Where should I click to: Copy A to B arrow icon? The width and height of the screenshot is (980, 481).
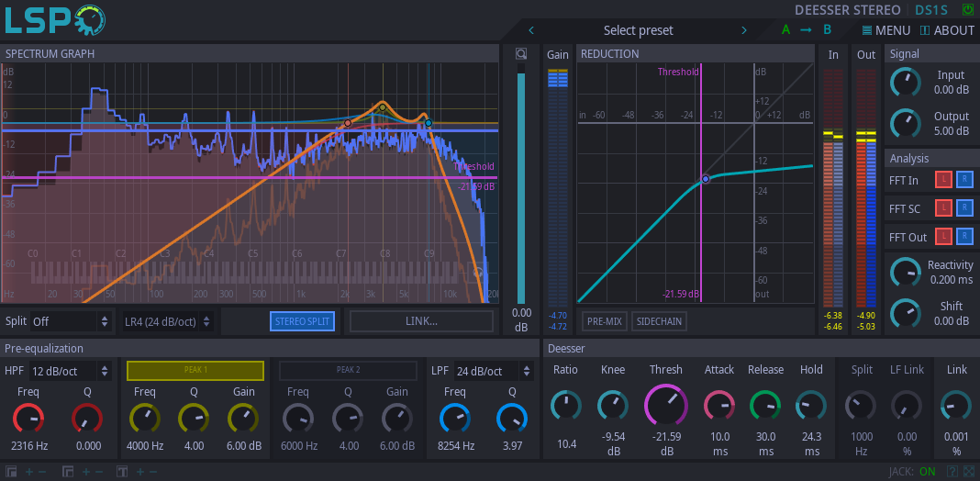pyautogui.click(x=807, y=30)
